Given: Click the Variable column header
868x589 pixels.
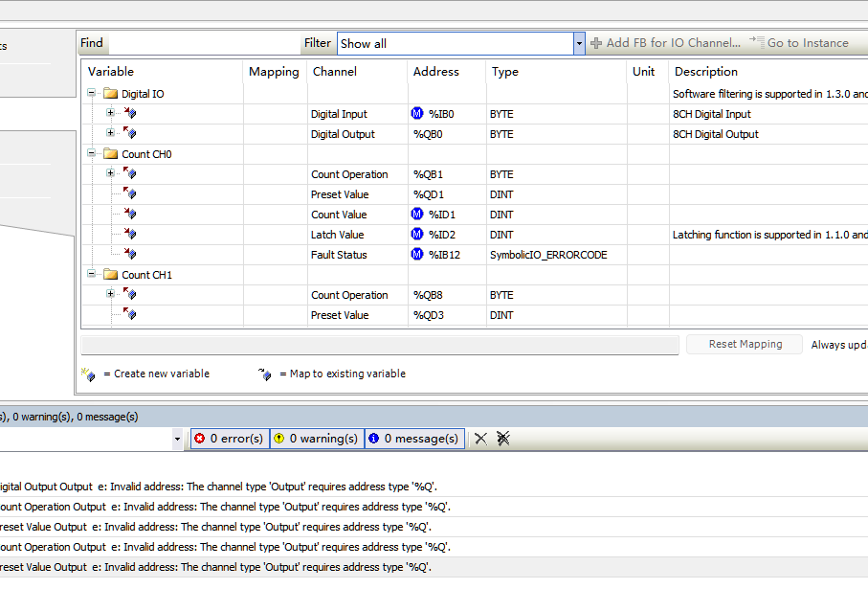Looking at the screenshot, I should (111, 72).
